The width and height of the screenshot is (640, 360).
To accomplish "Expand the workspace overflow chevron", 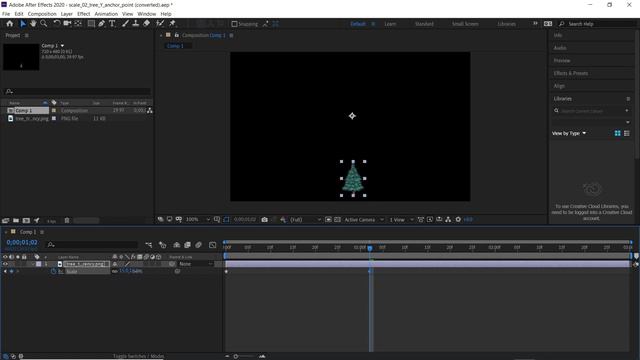I will 535,24.
